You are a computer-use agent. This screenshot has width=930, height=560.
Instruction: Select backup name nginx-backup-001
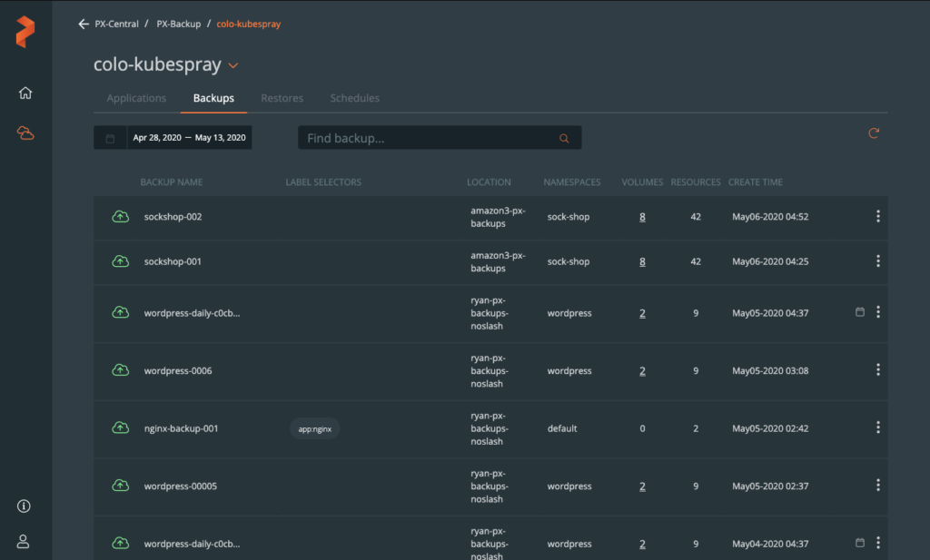pyautogui.click(x=181, y=428)
